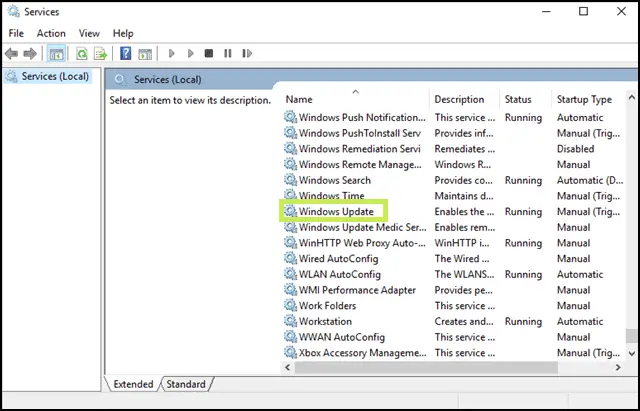Toggle the Show/Hide Action Pane icon
The height and width of the screenshot is (411, 640).
[x=145, y=53]
